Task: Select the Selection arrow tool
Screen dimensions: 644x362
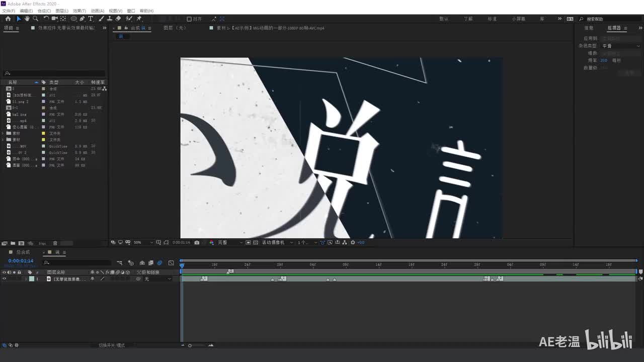Action: coord(19,19)
